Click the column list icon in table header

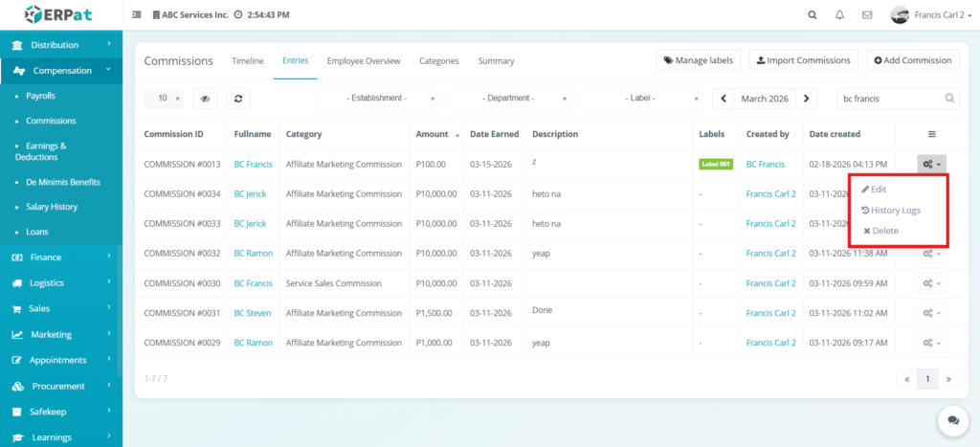(x=931, y=134)
